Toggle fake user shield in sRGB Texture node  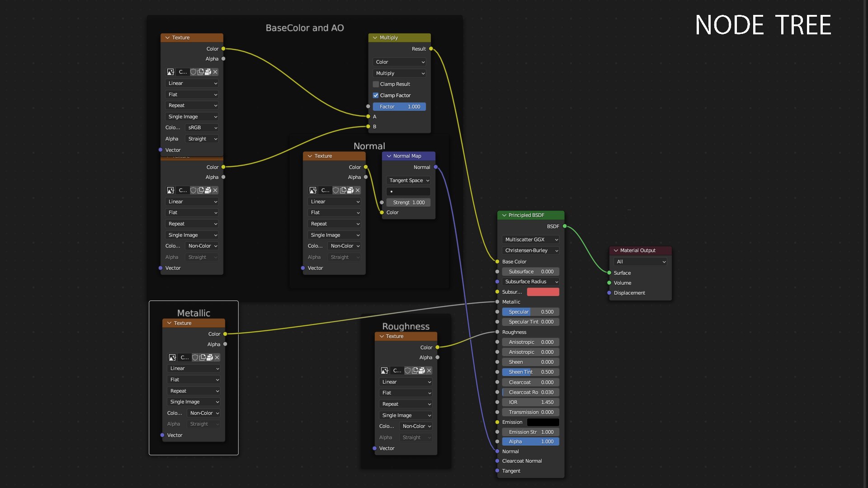[x=193, y=72]
